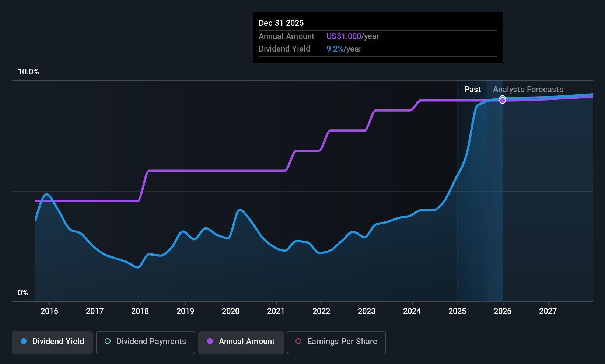Screen dimensions: 605x364
Task: Click the 10.0% y-axis label
Action: tap(28, 72)
